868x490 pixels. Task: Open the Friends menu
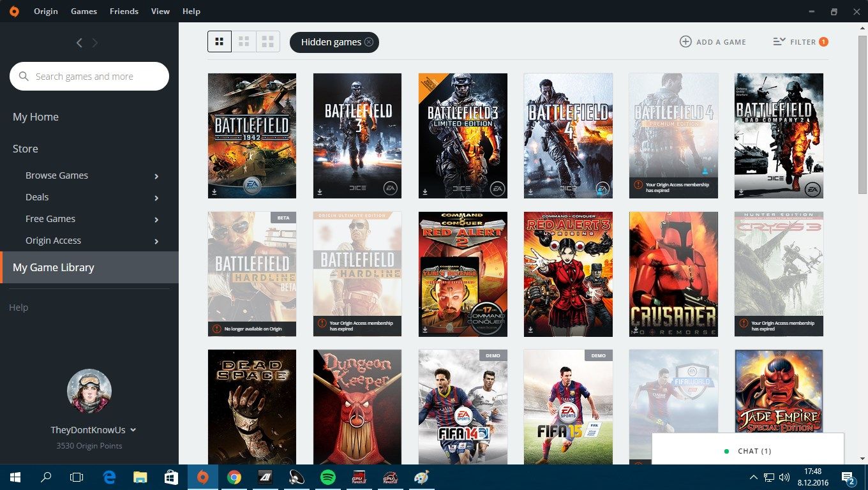click(124, 11)
